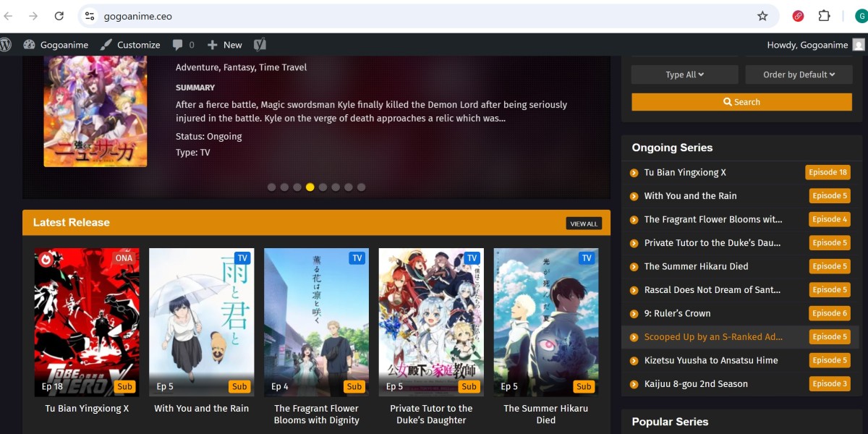Select the fifth slider dot
Screen dimensions: 868x434
point(323,187)
